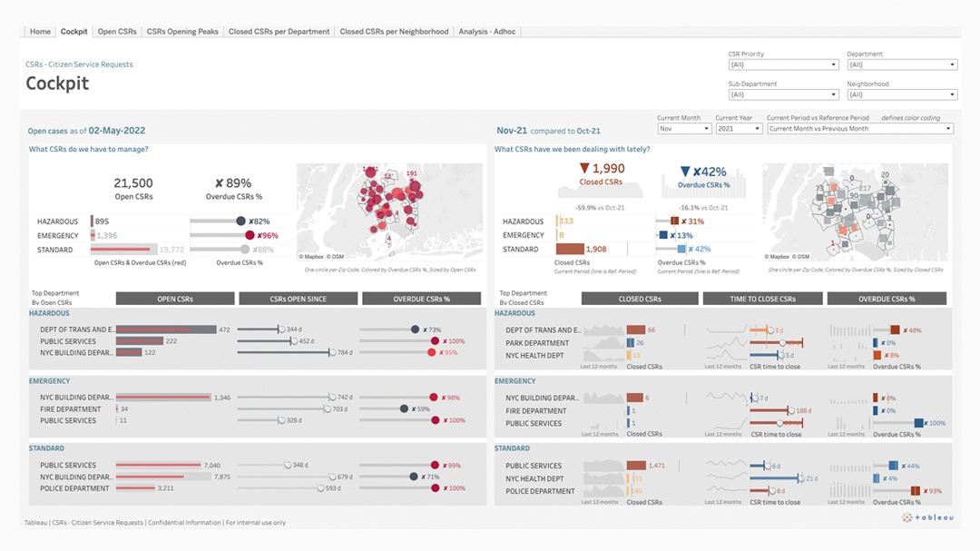Open Closed CSRs per Neighborhood tab
This screenshot has height=551, width=980.
(x=394, y=31)
